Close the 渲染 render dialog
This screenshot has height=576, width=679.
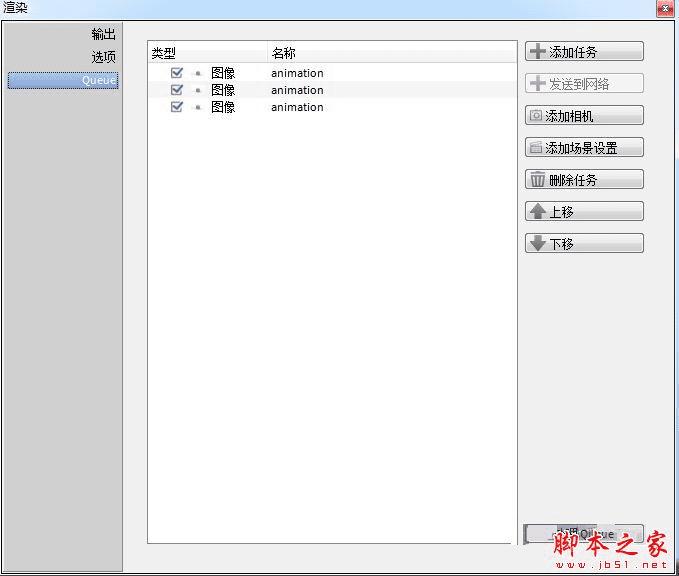[665, 8]
